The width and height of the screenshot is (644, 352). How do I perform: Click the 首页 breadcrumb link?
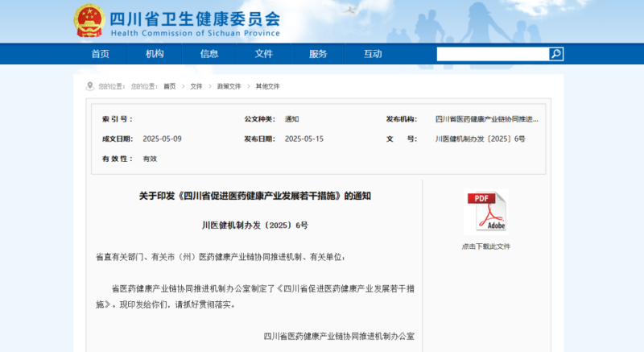(x=169, y=86)
